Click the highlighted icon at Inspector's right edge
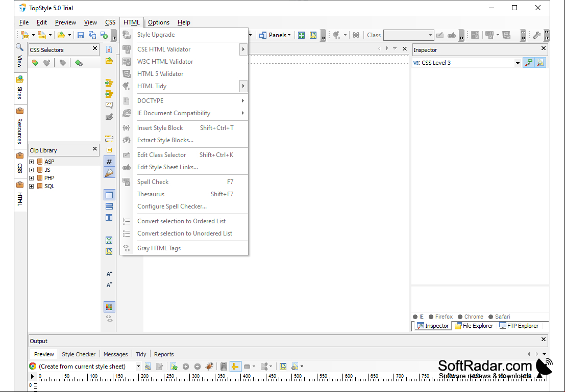This screenshot has width=565, height=392. coord(541,63)
